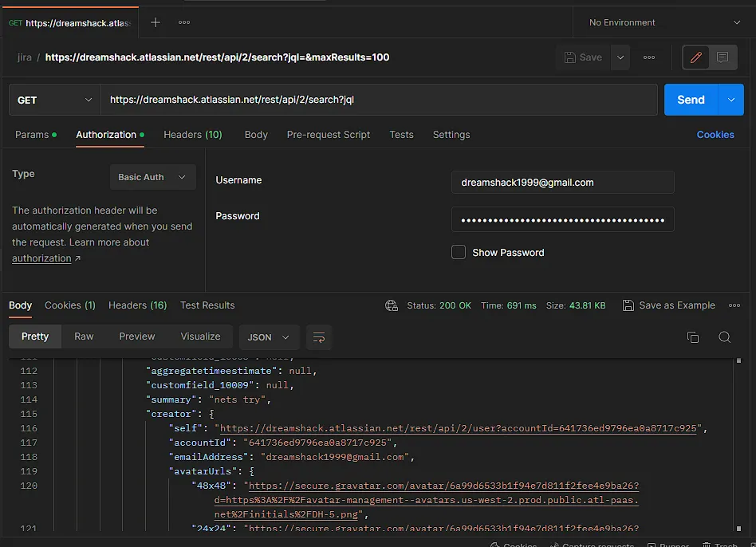This screenshot has height=547, width=756.
Task: Click the network information globe icon
Action: coord(391,305)
